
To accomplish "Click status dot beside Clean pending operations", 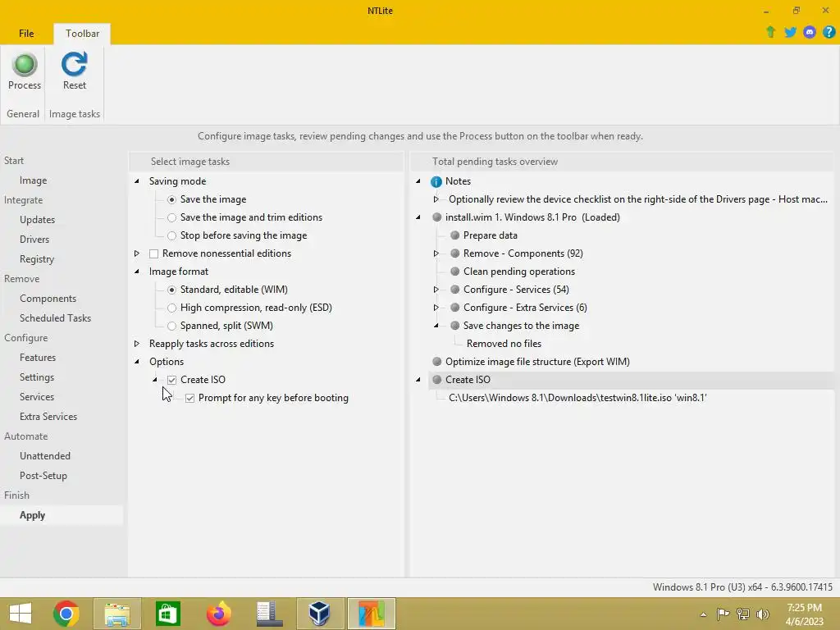I will point(454,271).
